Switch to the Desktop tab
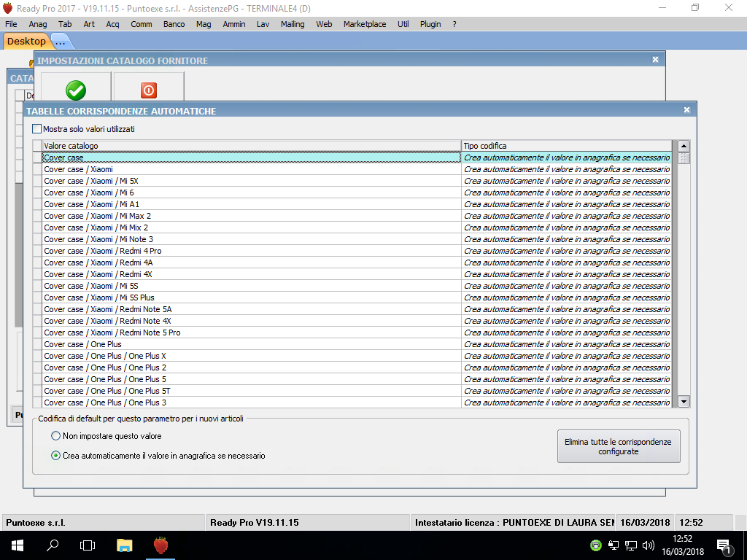The height and width of the screenshot is (560, 747). 26,41
